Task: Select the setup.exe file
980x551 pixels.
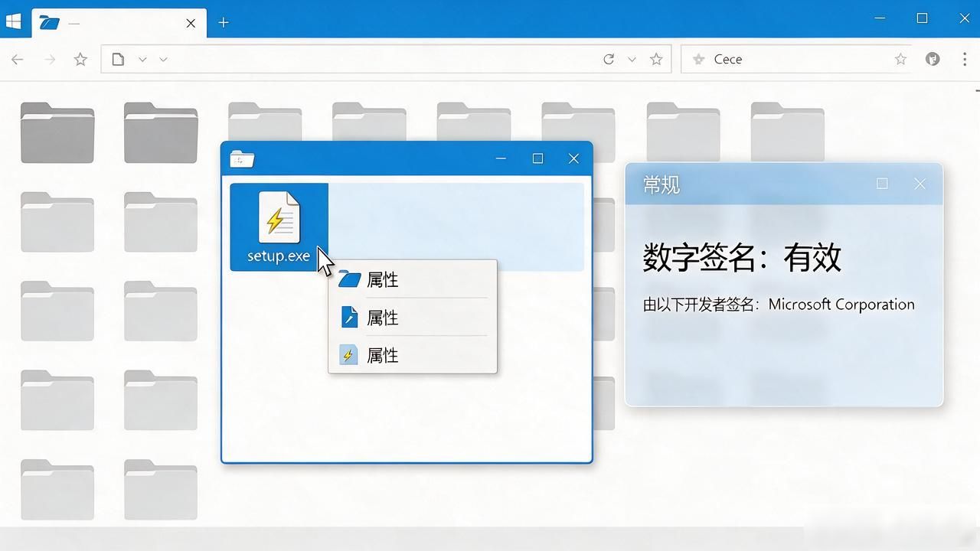Action: 279,227
